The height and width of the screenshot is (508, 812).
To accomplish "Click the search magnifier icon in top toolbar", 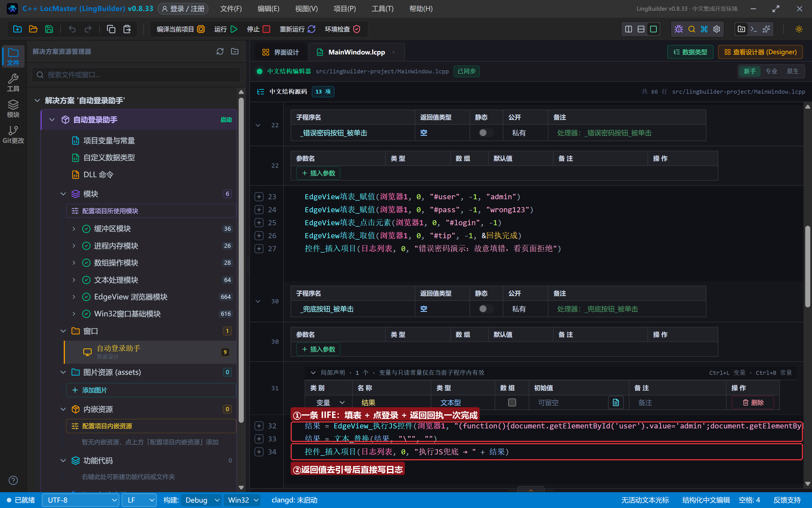I will click(x=692, y=29).
